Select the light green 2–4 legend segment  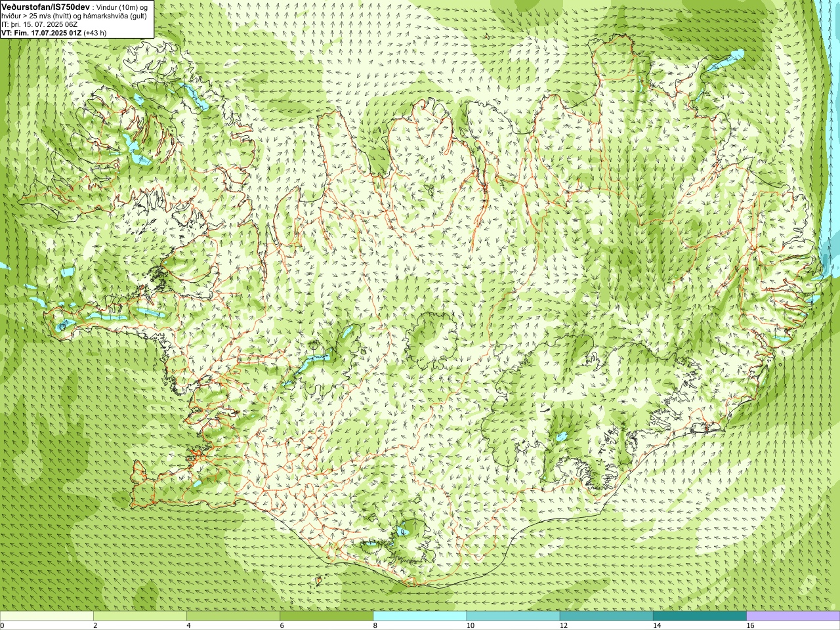(x=140, y=616)
